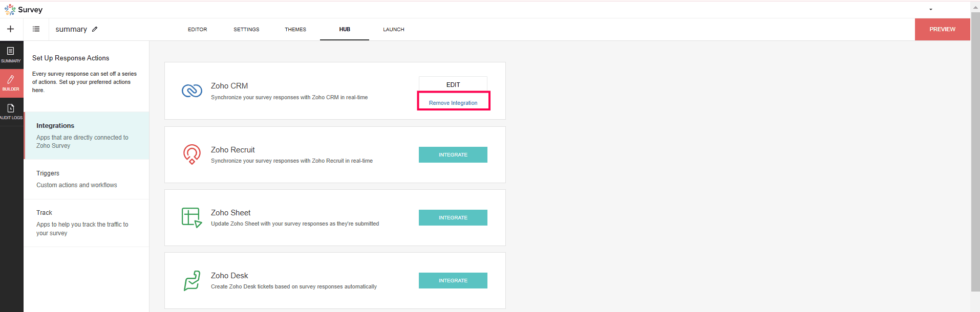Open the Themes tab

(295, 30)
